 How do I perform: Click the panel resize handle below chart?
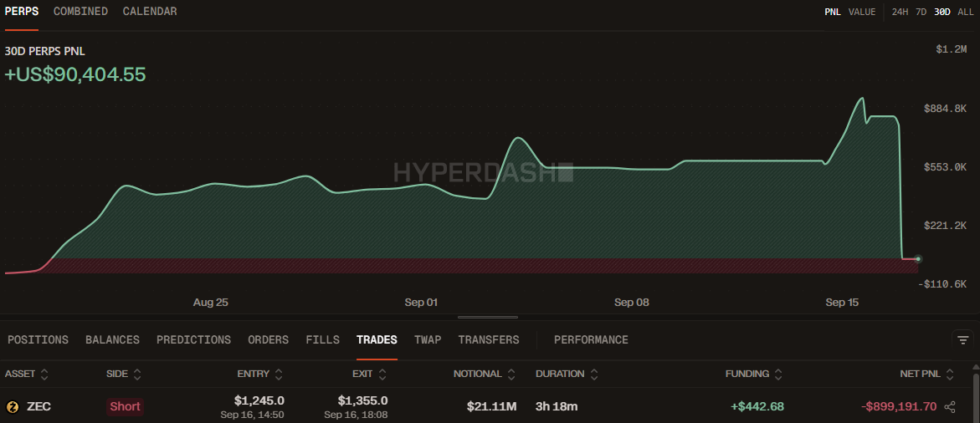point(488,317)
